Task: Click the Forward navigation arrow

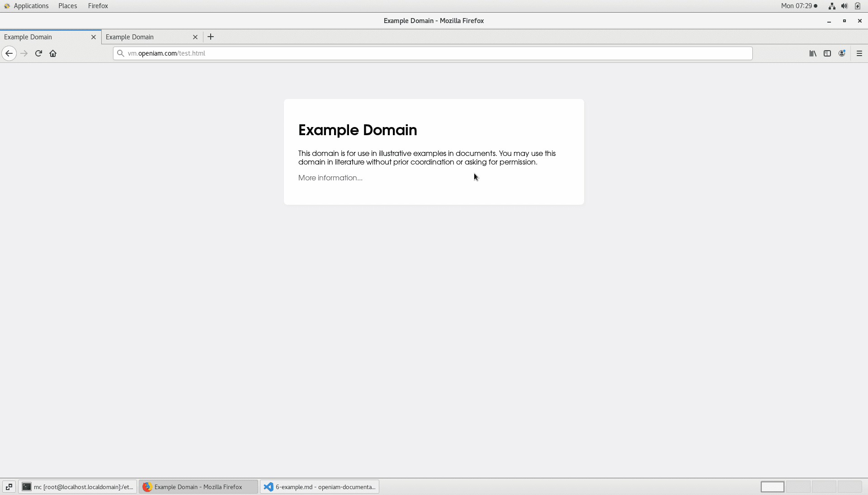Action: [x=24, y=53]
